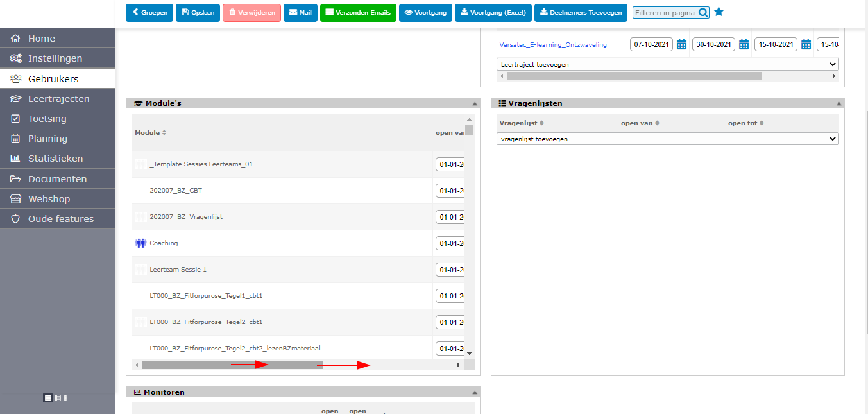Click the 'Filteren in pagina' field
The image size is (868, 414).
(x=665, y=13)
